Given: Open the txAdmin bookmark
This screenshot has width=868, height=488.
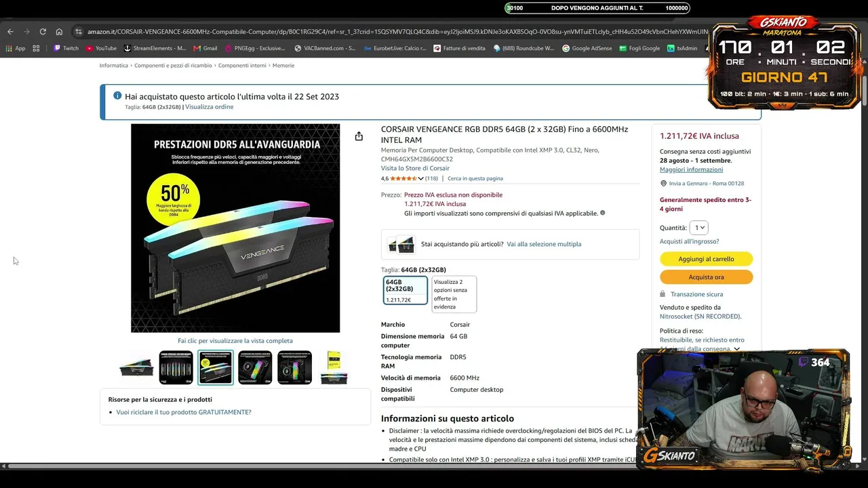Looking at the screenshot, I should click(682, 48).
